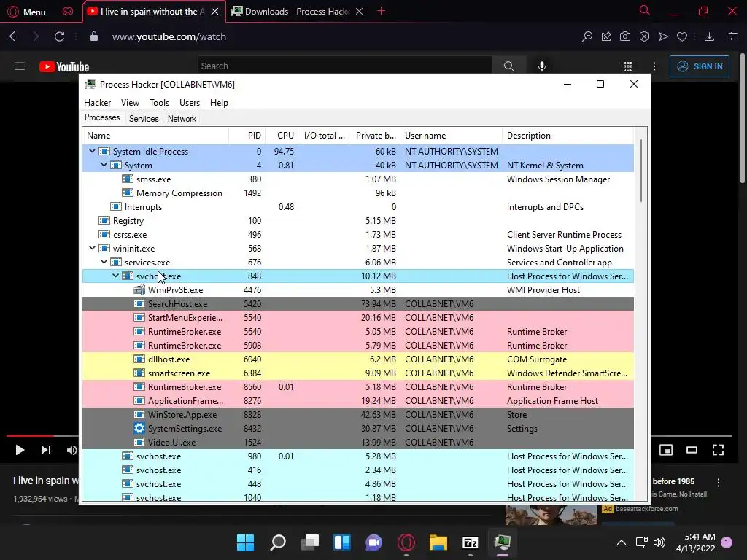Select the SystemSettings.exe process row

click(357, 429)
